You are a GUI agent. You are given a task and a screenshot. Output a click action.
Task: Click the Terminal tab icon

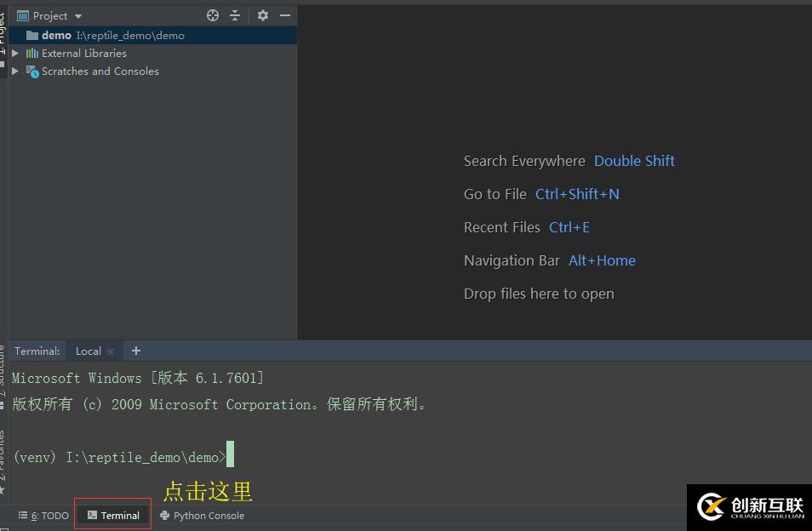pos(92,515)
